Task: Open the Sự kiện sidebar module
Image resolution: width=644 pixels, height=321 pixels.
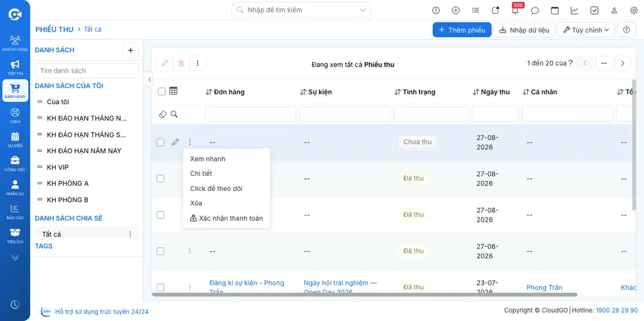Action: tap(15, 139)
